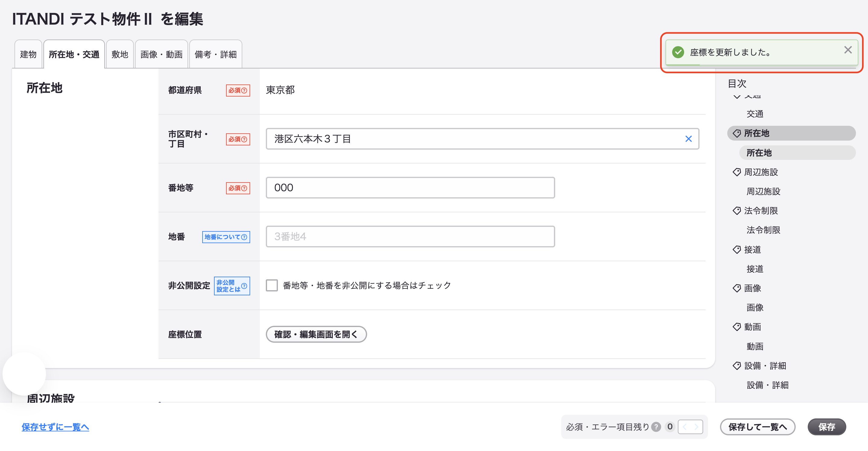
Task: Jump to 設備・詳細 heading in 目次
Action: (765, 366)
